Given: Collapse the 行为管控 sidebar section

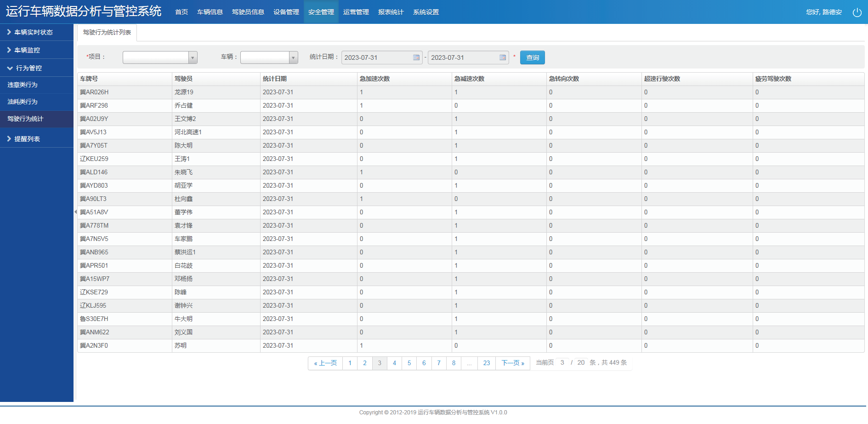Looking at the screenshot, I should [28, 68].
